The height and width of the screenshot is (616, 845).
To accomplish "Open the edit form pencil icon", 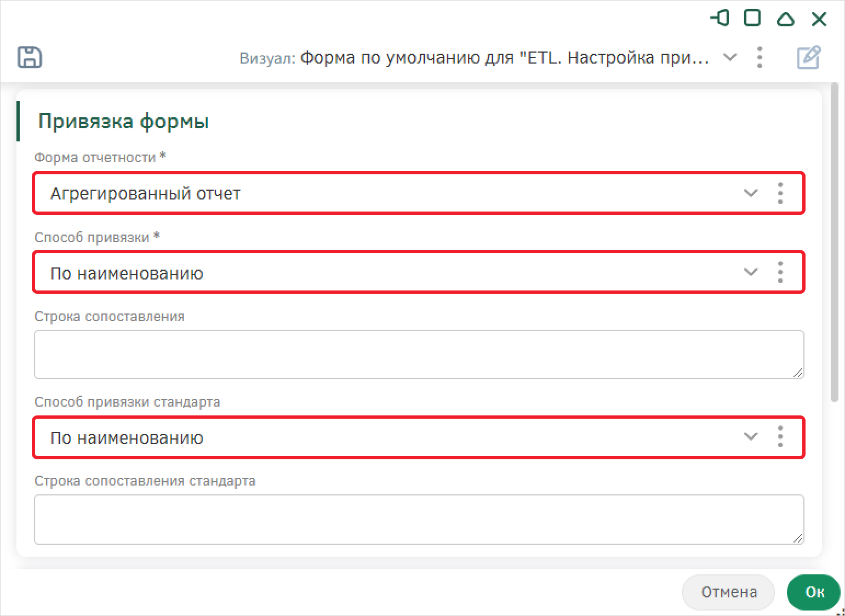I will click(x=808, y=57).
